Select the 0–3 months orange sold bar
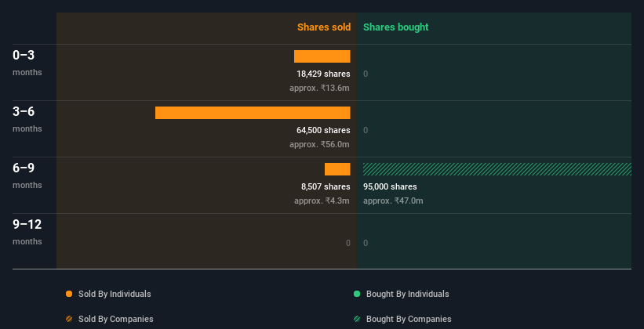This screenshot has width=644, height=329. pyautogui.click(x=322, y=56)
